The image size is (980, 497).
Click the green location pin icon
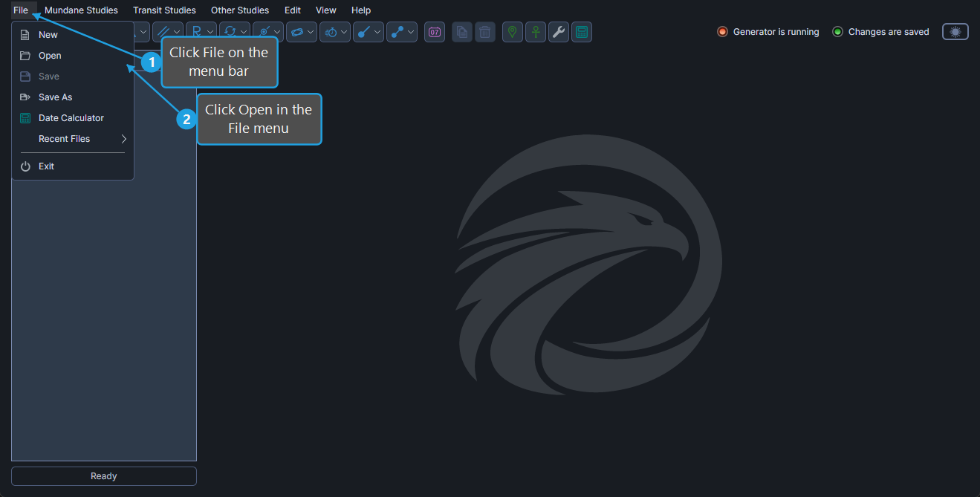(x=513, y=32)
